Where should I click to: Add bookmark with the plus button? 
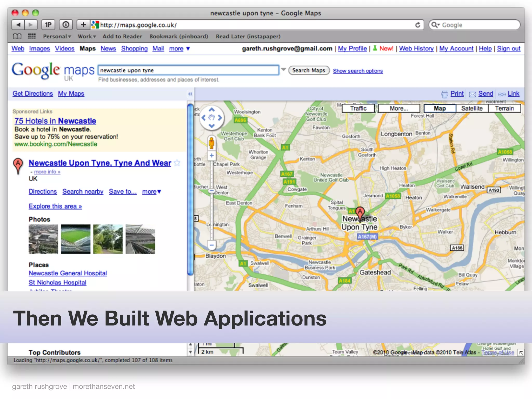point(83,25)
